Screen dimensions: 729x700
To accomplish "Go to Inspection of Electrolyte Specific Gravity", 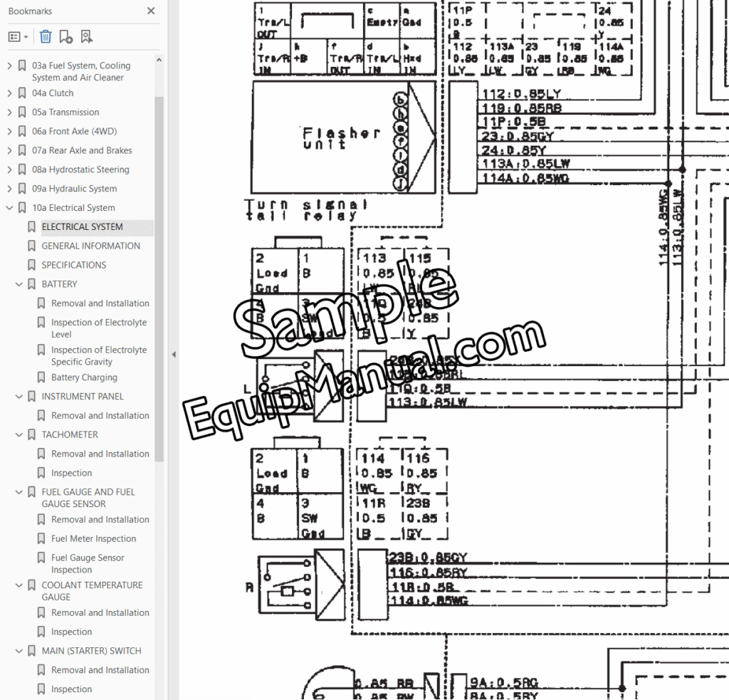I will [98, 355].
